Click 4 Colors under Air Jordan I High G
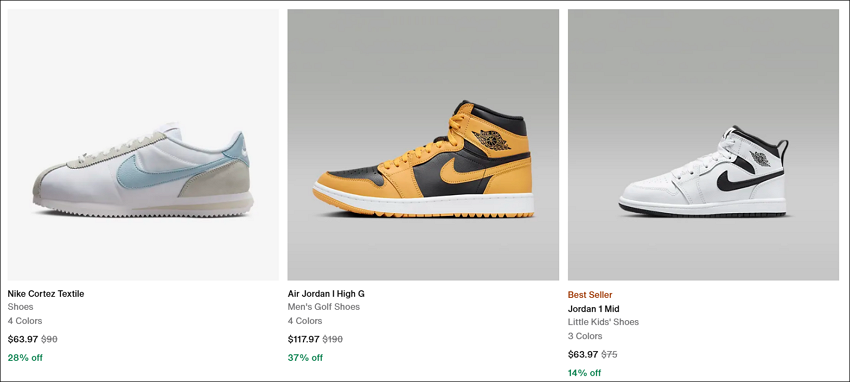The image size is (850, 382). point(305,321)
